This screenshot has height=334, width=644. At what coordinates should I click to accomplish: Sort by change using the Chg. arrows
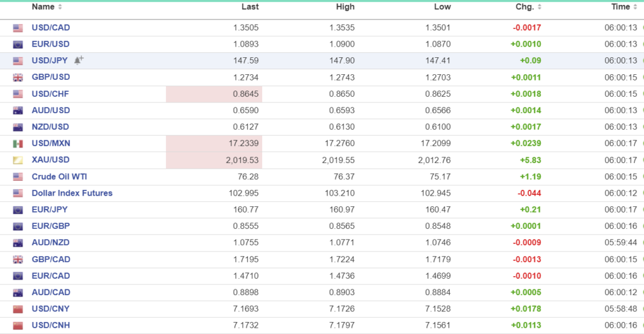pyautogui.click(x=540, y=7)
